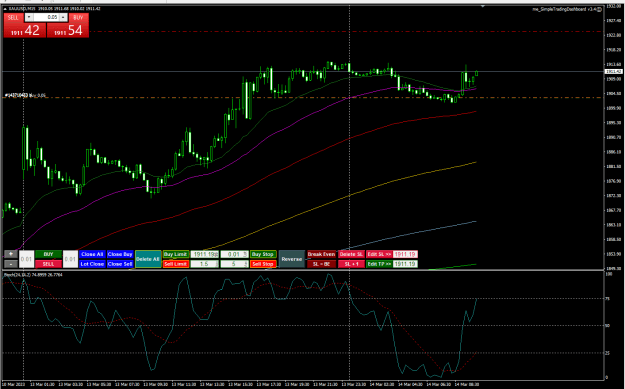Select the 0.01 lot field beside plus/minus buttons
This screenshot has width=625, height=389.
click(26, 259)
